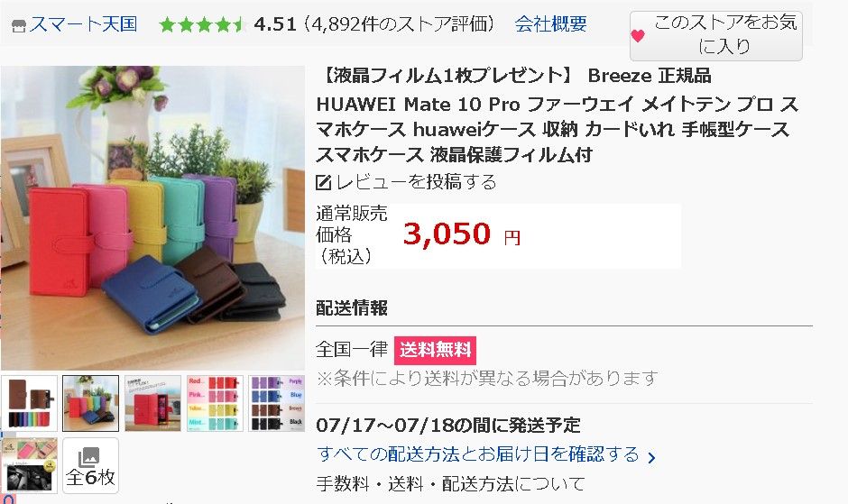The image size is (848, 504).
Task: Open the 4,892件のストア評価 reviews
Action: tap(399, 24)
